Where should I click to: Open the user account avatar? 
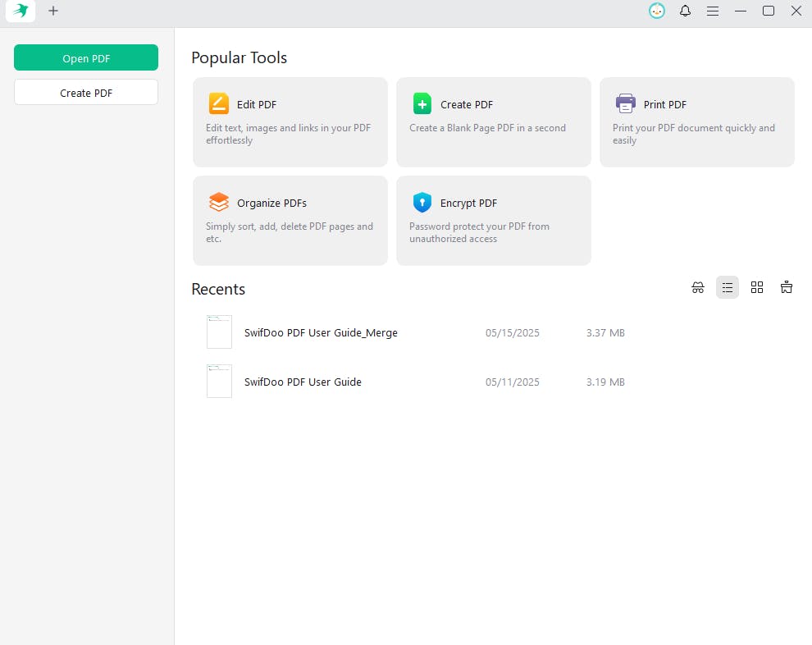pyautogui.click(x=657, y=11)
